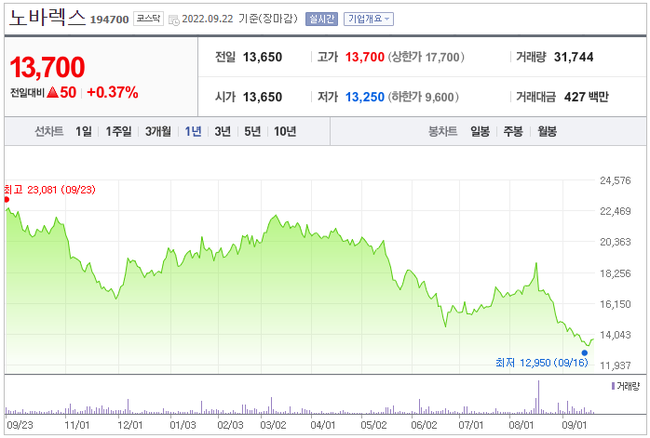Click the 코스닥 market badge

click(148, 19)
